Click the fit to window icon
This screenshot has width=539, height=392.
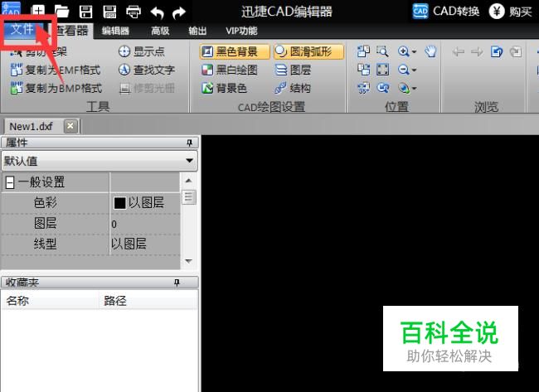coord(382,70)
